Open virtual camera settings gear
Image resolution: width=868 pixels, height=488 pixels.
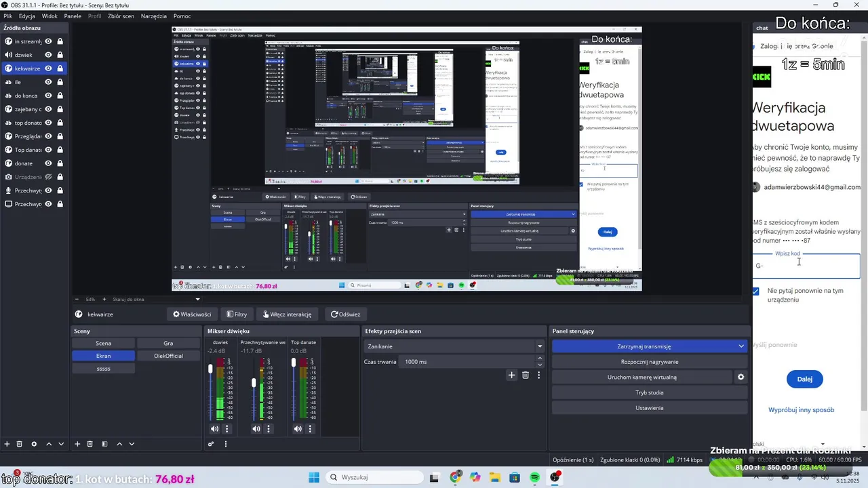click(x=741, y=377)
